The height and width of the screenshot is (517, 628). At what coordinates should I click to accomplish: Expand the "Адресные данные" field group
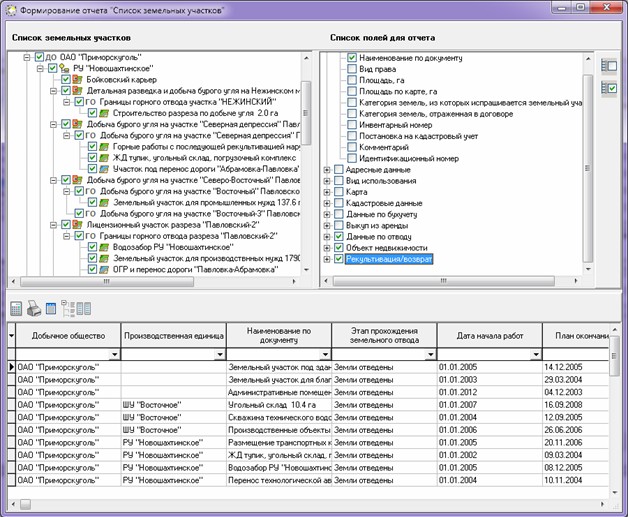(x=327, y=170)
